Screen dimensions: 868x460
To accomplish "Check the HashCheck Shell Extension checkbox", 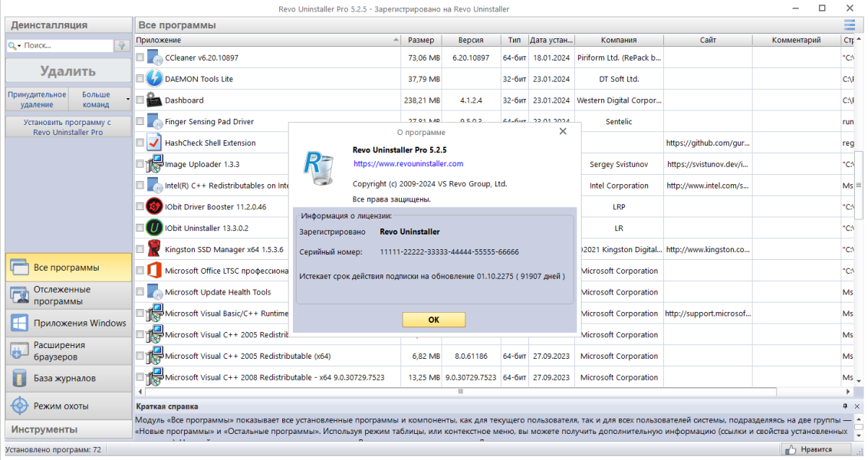I will coord(140,143).
